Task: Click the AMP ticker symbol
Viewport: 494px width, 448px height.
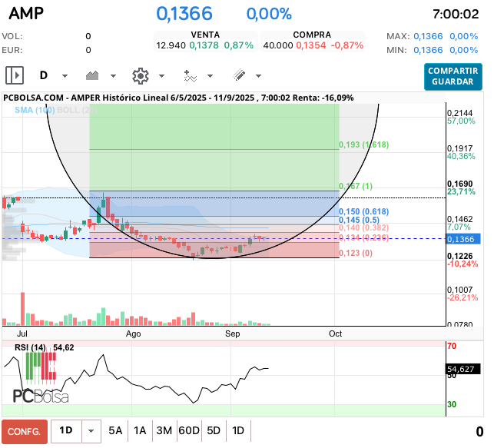Action: [26, 14]
